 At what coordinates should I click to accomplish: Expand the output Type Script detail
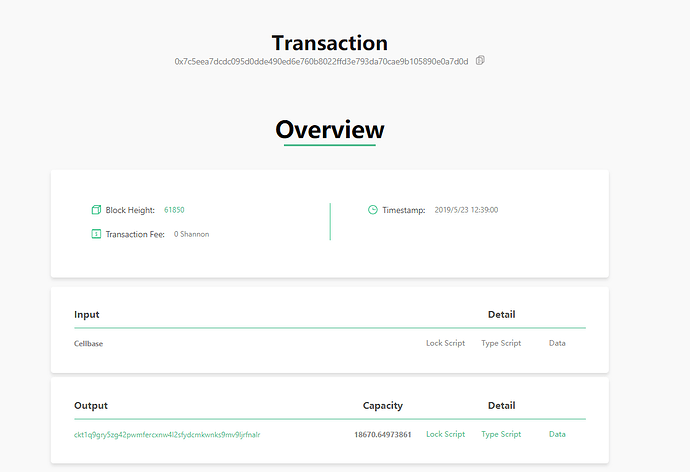coord(501,434)
